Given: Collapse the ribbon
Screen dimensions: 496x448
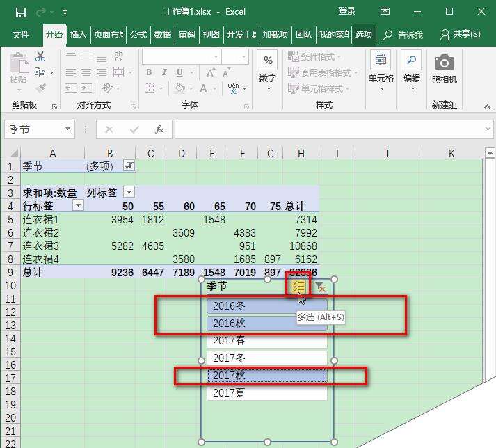Looking at the screenshot, I should (487, 106).
